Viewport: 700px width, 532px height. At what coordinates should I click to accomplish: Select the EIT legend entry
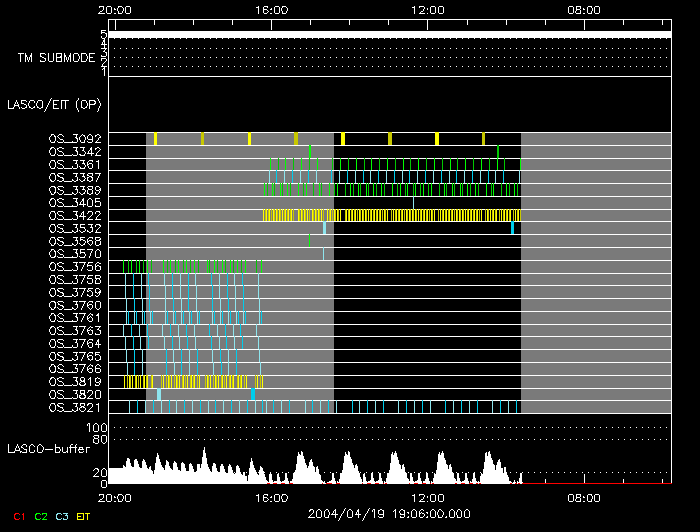pos(84,516)
